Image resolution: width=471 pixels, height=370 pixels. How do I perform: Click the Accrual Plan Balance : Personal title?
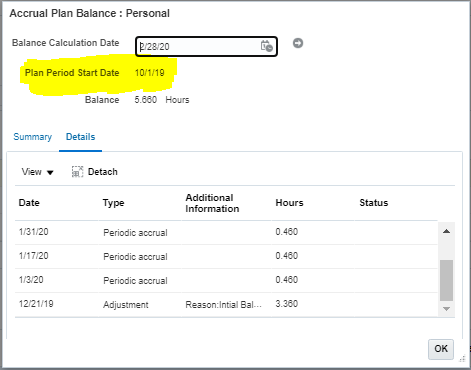90,13
